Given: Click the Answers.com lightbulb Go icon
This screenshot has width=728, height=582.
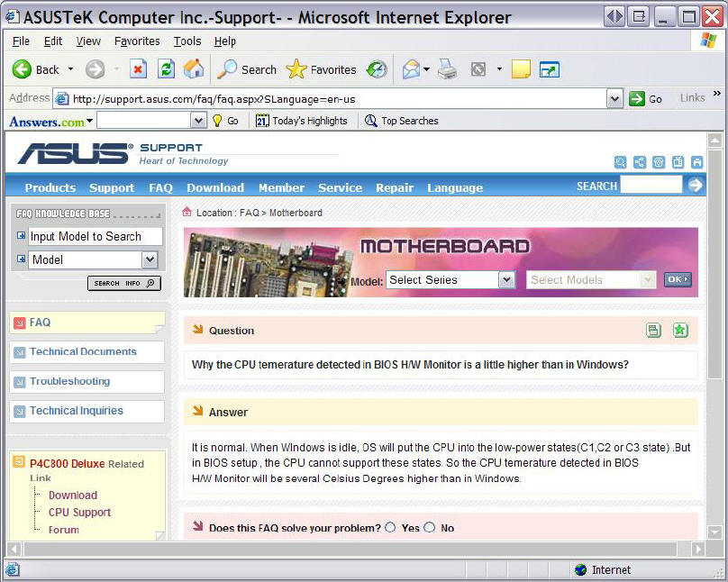Looking at the screenshot, I should tap(217, 121).
